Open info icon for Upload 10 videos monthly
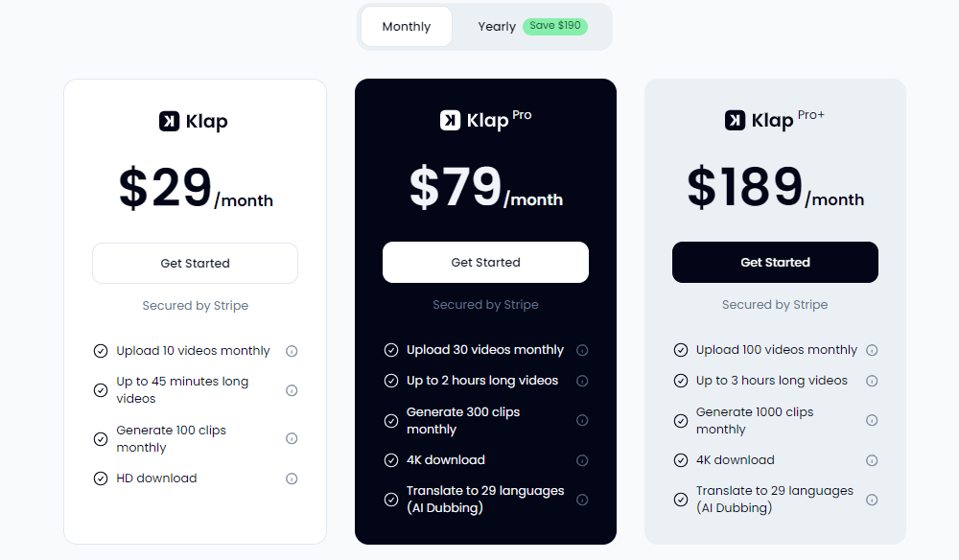 [292, 351]
